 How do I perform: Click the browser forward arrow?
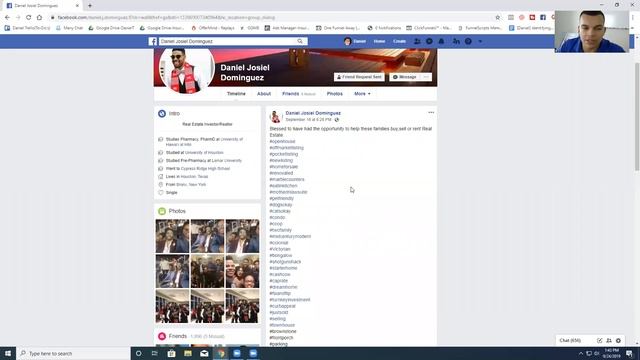coord(18,18)
